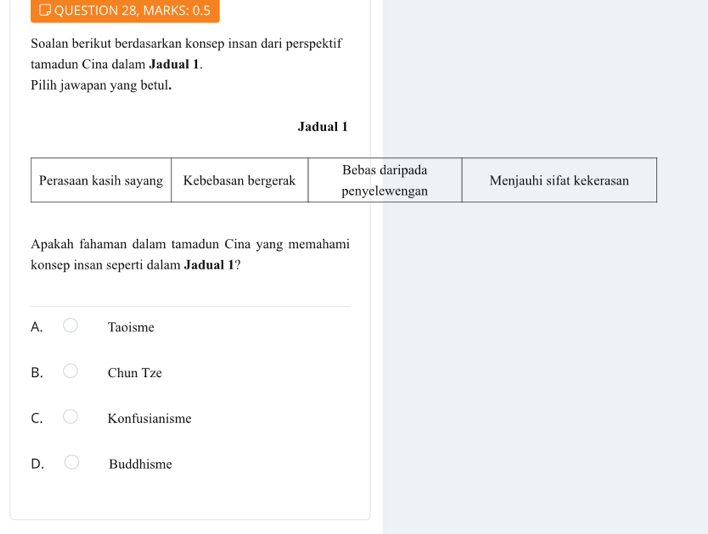Click the Jadual 1 heading above the table

click(x=322, y=127)
